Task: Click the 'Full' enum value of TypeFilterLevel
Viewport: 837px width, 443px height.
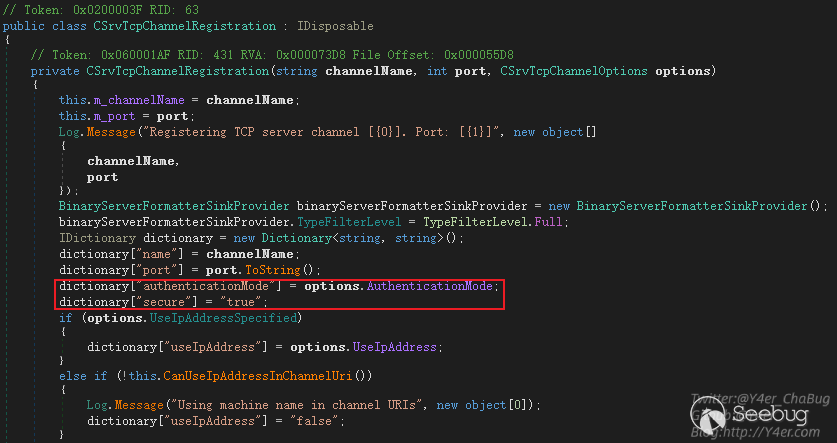Action: pos(548,222)
